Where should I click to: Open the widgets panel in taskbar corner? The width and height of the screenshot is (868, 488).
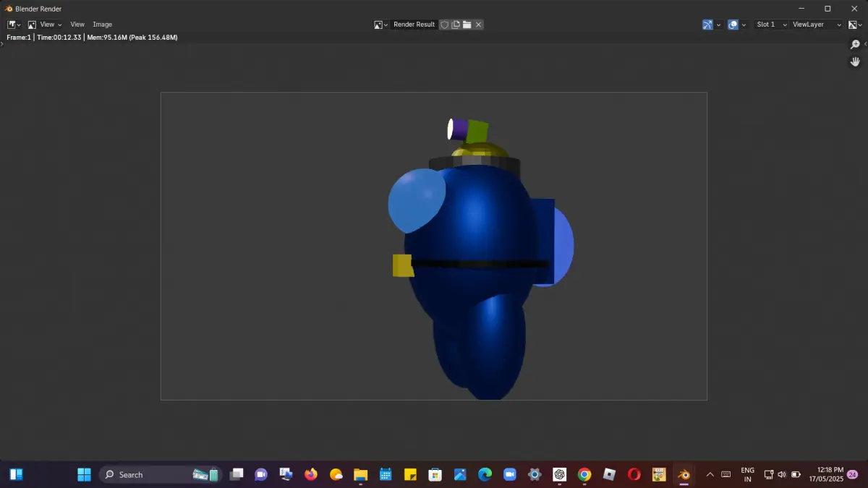[x=16, y=474]
